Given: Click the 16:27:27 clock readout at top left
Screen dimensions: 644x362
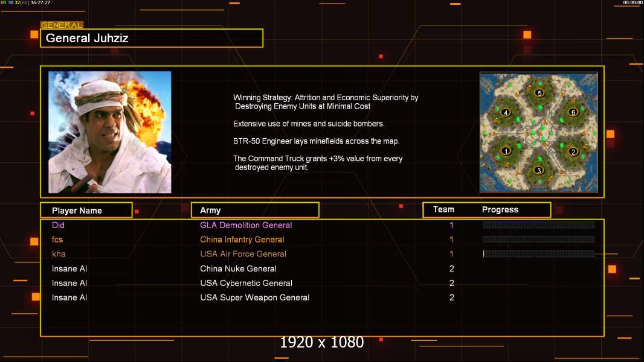Looking at the screenshot, I should pos(40,2).
